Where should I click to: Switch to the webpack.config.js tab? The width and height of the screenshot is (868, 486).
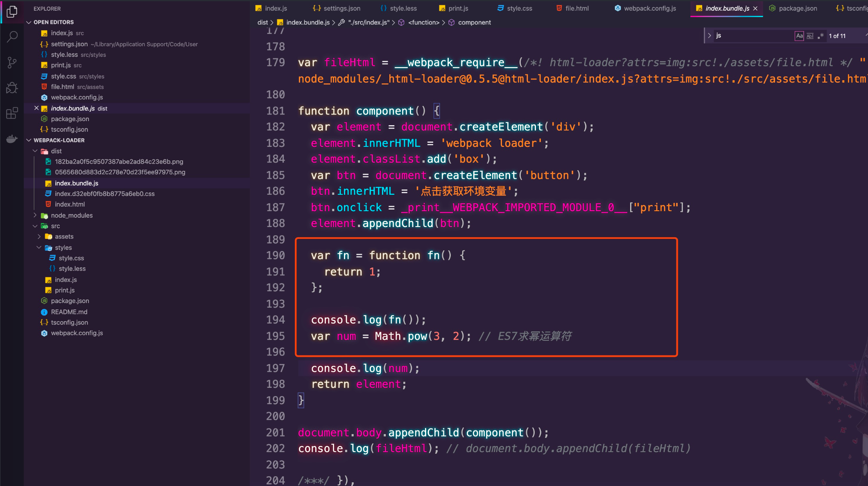649,9
